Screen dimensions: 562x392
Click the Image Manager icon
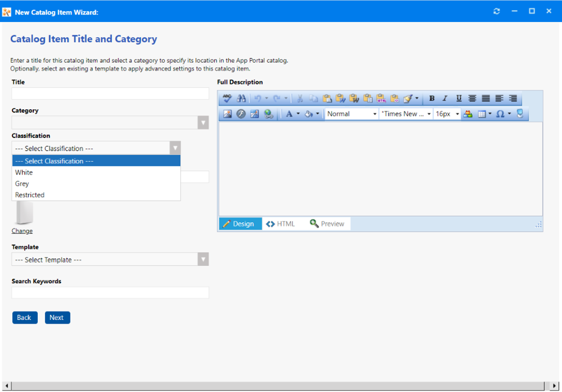pos(227,114)
